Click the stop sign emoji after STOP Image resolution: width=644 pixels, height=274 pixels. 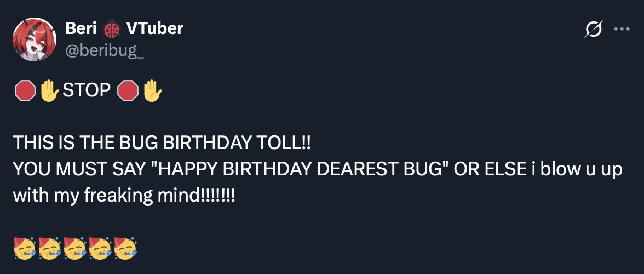point(128,90)
